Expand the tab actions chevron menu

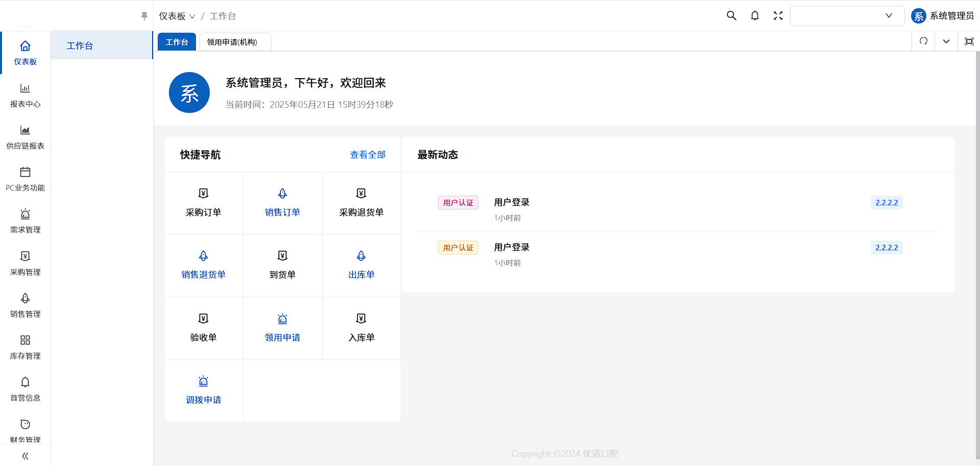click(946, 41)
